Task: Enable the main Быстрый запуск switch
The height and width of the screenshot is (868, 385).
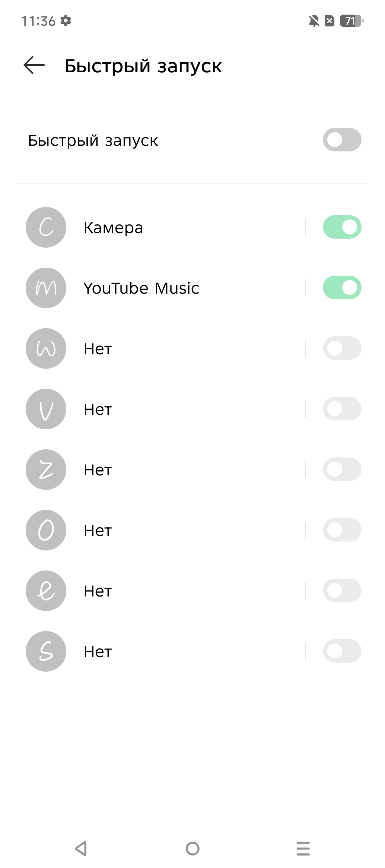Action: (342, 140)
